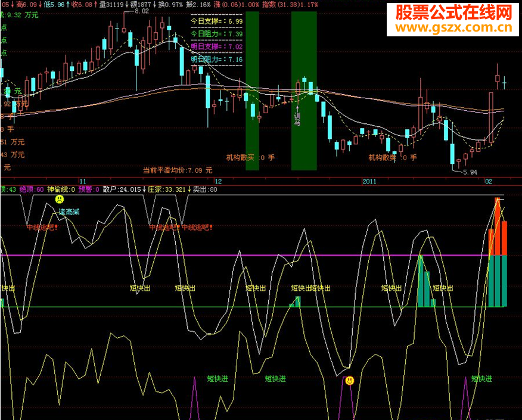
Task: Click the 明日阻力=:7.16 value
Action: click(x=216, y=60)
